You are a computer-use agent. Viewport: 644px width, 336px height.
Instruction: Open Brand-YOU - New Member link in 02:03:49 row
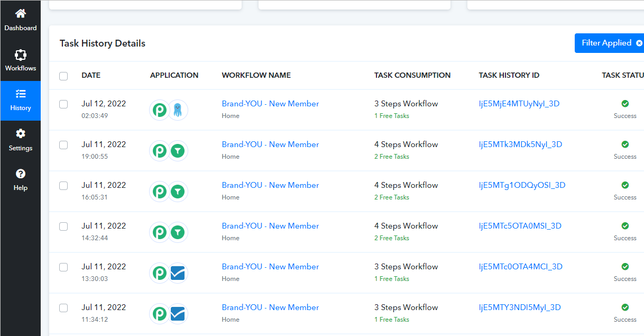(270, 104)
